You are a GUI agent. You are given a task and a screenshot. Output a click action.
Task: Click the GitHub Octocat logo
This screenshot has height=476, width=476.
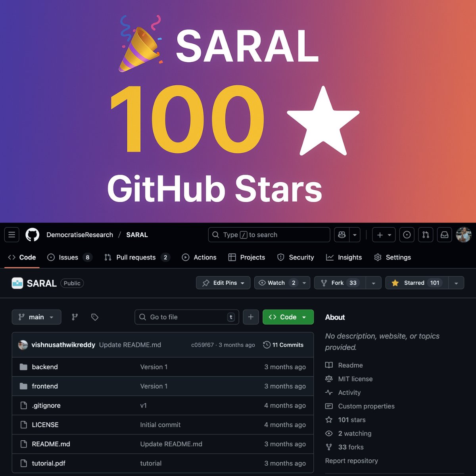click(33, 235)
